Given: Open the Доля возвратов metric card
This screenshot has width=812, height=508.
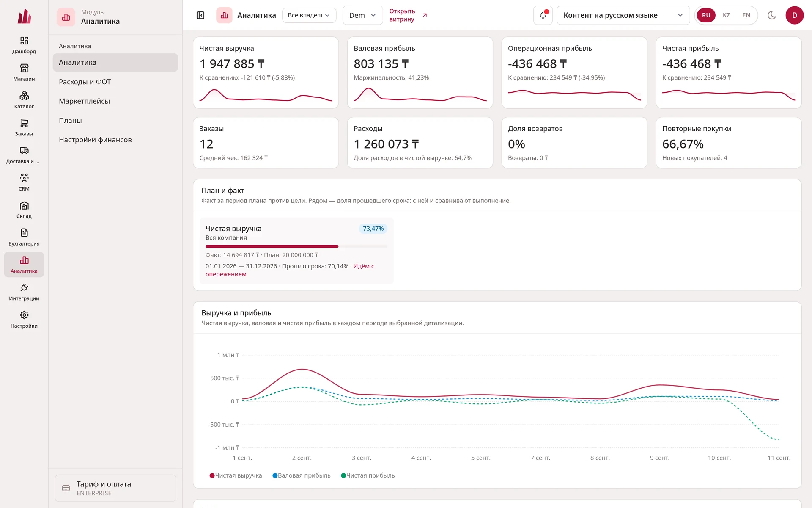Looking at the screenshot, I should click(574, 143).
